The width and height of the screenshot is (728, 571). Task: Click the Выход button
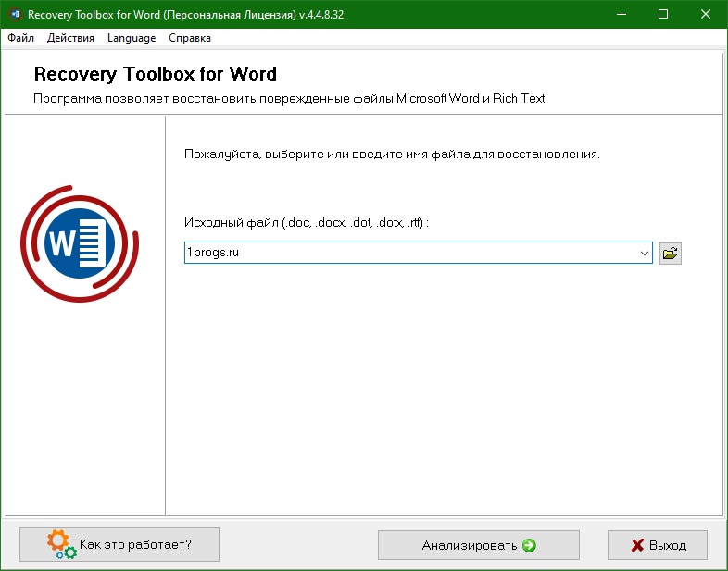click(x=658, y=545)
